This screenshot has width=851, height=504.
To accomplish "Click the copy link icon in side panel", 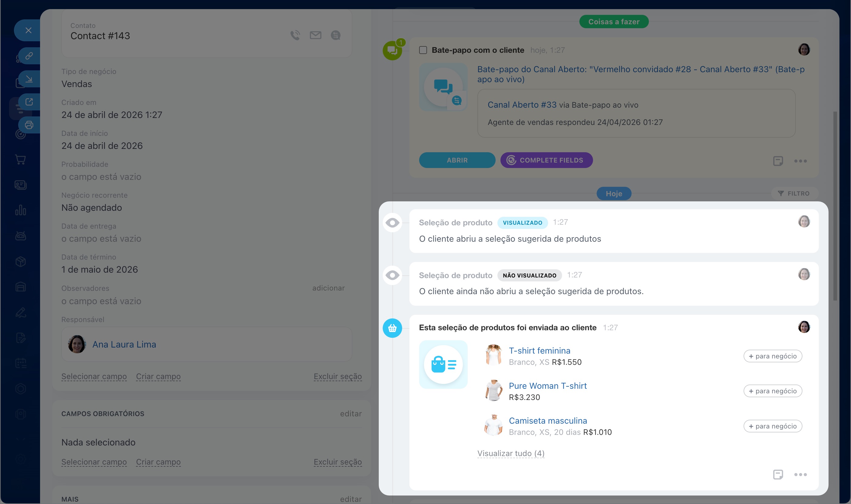I will pos(29,56).
